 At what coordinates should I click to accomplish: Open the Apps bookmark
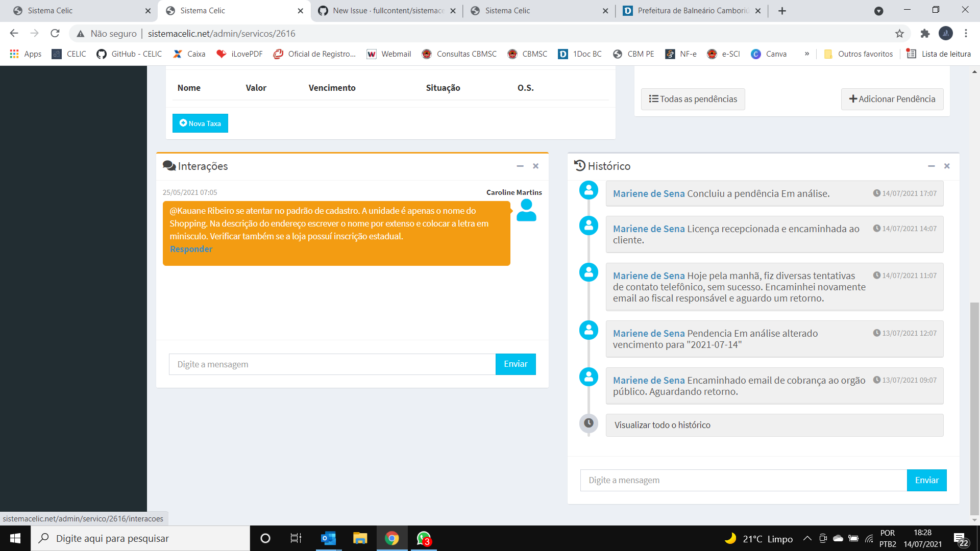click(x=26, y=54)
